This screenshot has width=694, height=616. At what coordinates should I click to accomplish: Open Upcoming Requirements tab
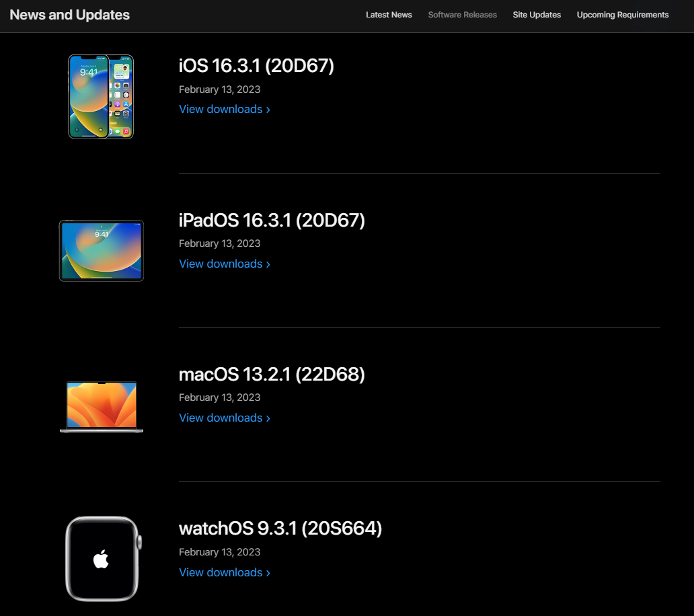point(622,15)
